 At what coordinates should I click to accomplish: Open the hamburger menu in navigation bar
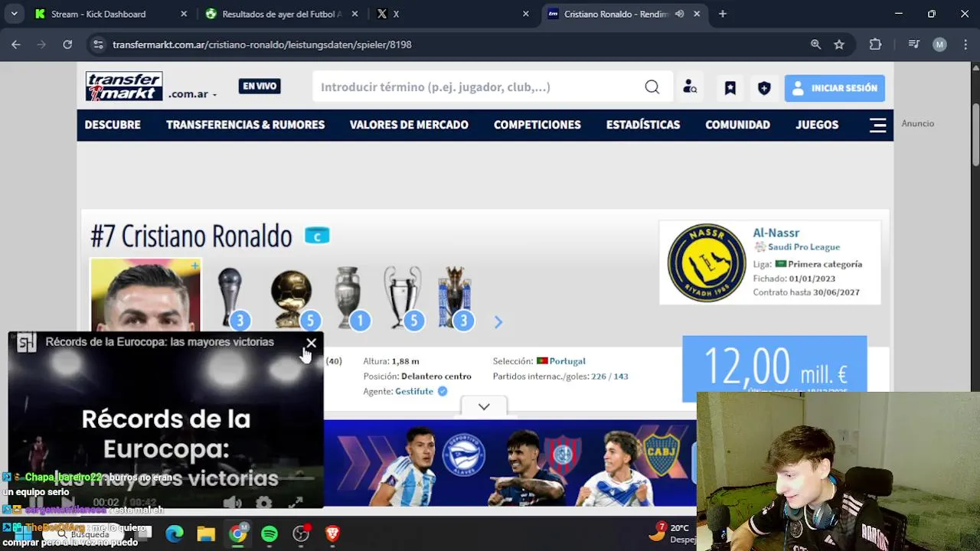pos(877,125)
